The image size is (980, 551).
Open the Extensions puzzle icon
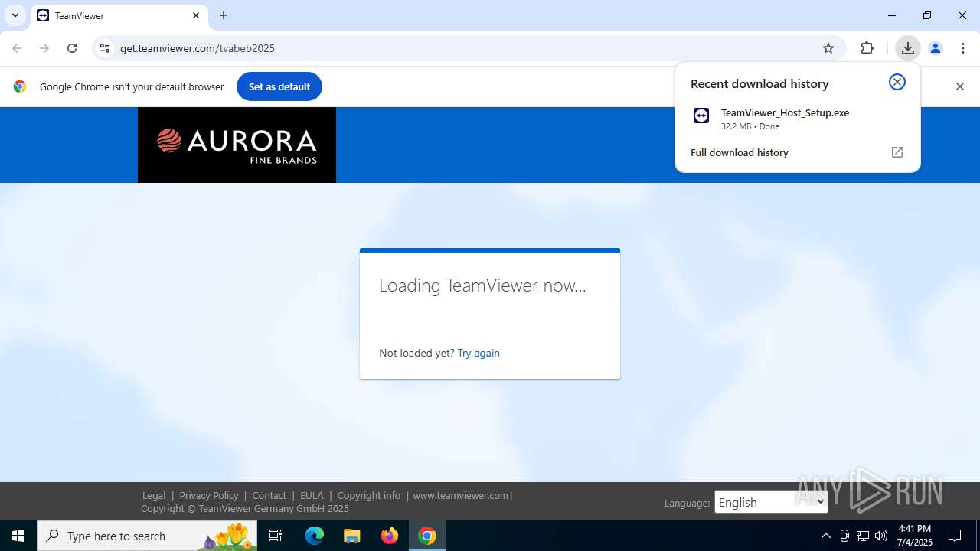867,48
